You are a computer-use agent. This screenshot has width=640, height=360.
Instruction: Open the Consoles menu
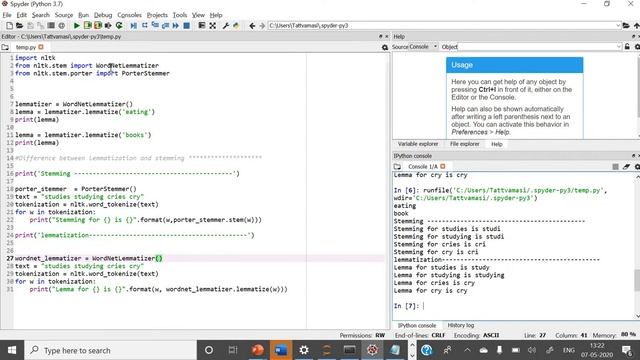(x=129, y=15)
